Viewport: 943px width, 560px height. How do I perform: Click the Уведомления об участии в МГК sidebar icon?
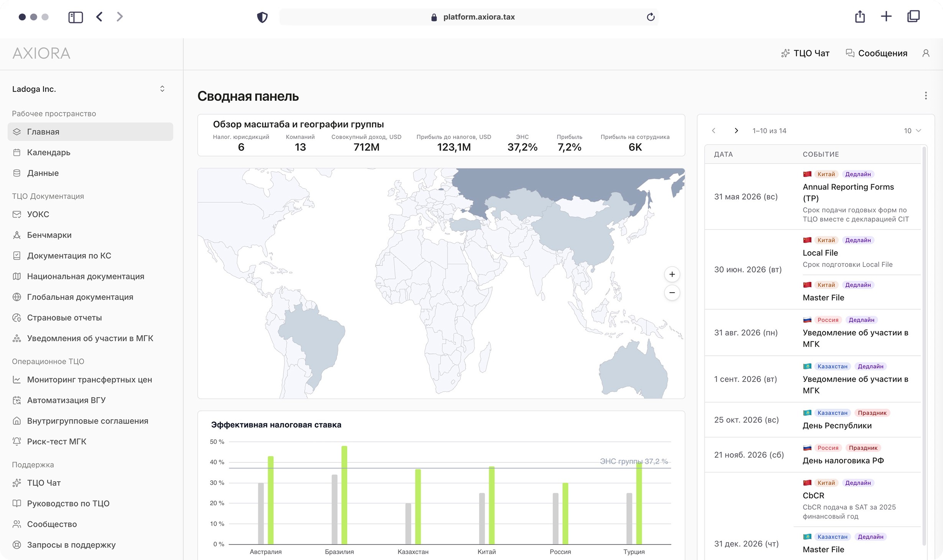tap(16, 338)
